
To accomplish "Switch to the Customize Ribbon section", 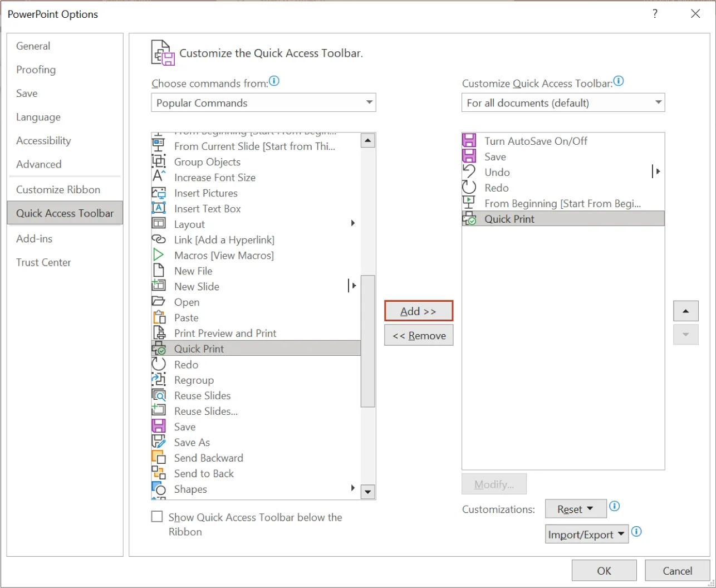I will point(58,189).
